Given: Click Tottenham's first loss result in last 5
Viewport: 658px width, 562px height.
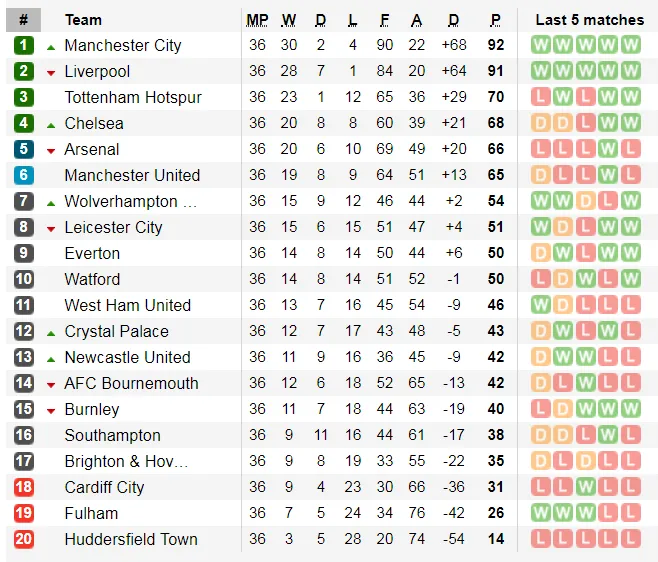Looking at the screenshot, I should pyautogui.click(x=541, y=97).
